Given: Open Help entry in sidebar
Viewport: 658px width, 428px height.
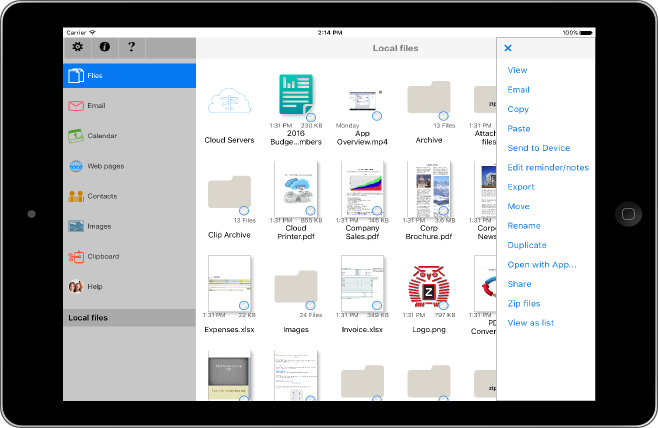Looking at the screenshot, I should tap(129, 287).
